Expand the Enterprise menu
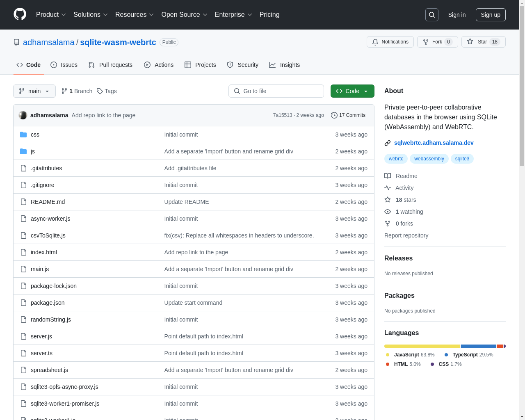Screen dimensions: 525x420 click(x=233, y=15)
